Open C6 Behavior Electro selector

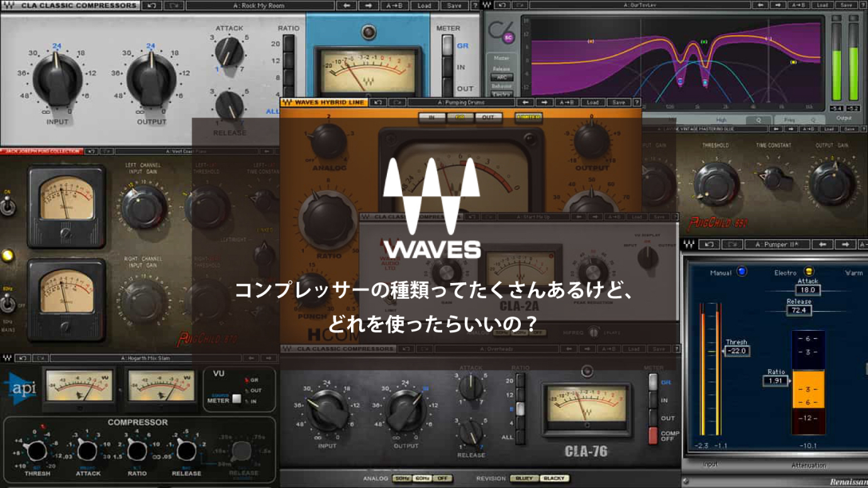(x=501, y=94)
